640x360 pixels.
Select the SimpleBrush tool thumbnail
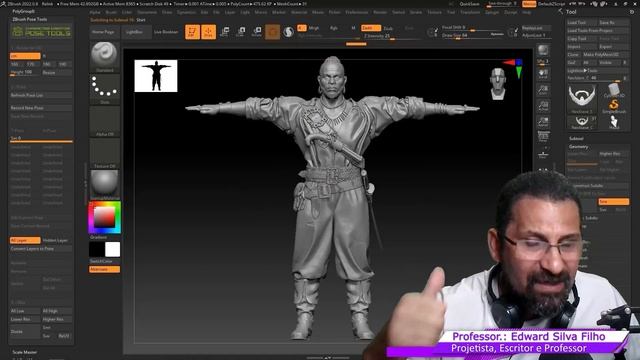pyautogui.click(x=614, y=107)
